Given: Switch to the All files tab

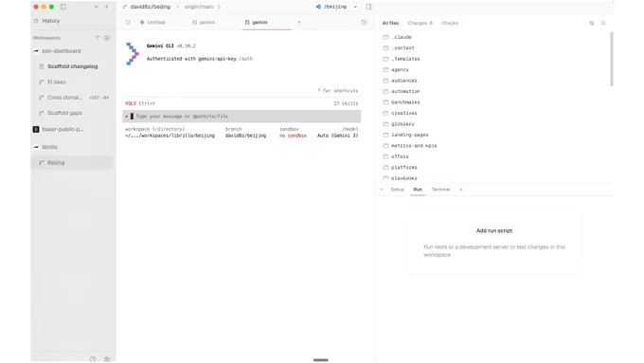Looking at the screenshot, I should pyautogui.click(x=390, y=23).
